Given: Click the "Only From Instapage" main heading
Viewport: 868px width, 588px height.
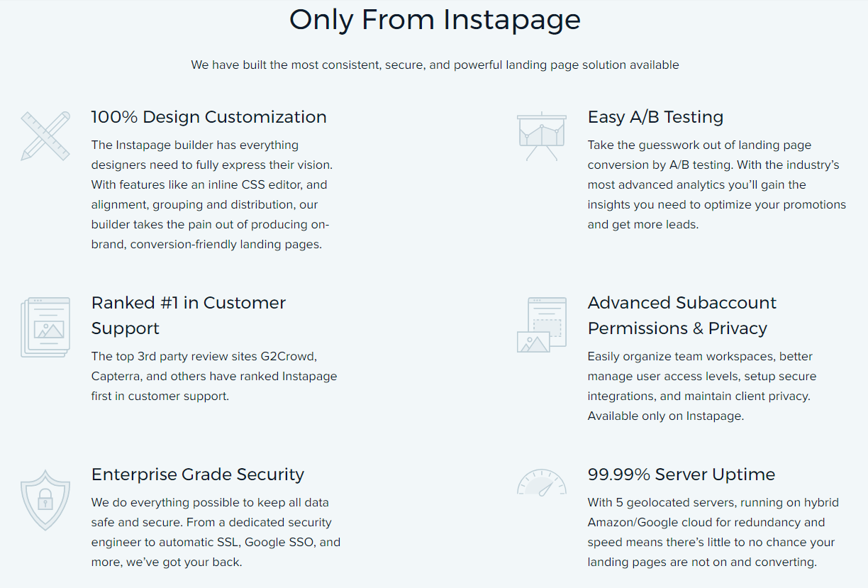Looking at the screenshot, I should tap(435, 19).
